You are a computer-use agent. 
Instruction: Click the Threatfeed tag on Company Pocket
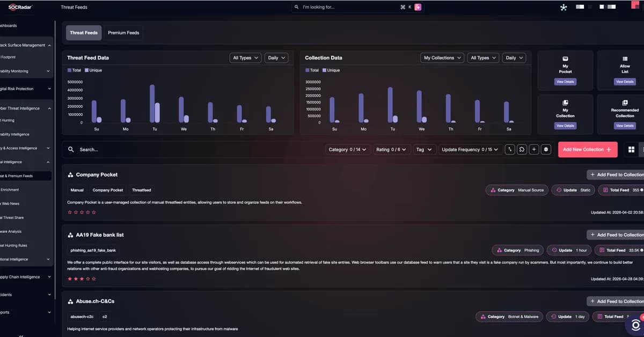click(142, 190)
